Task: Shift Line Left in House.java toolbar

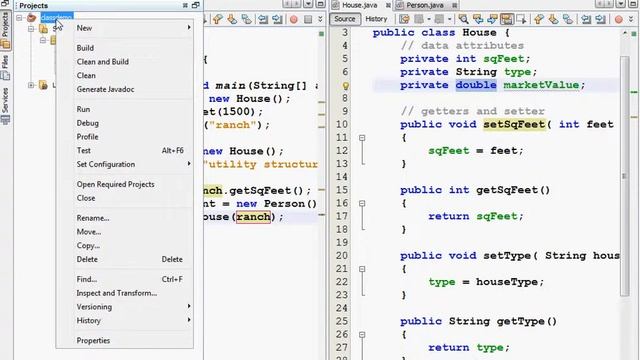Action: [x=586, y=19]
